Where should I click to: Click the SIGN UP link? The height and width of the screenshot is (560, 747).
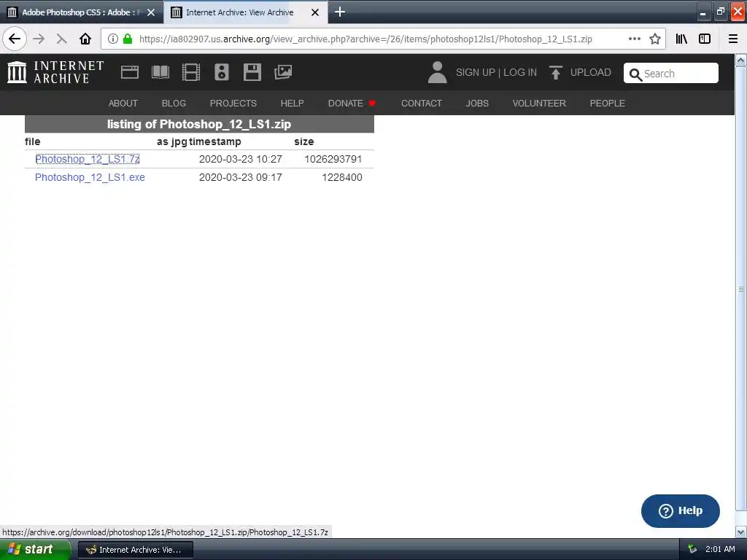[476, 72]
